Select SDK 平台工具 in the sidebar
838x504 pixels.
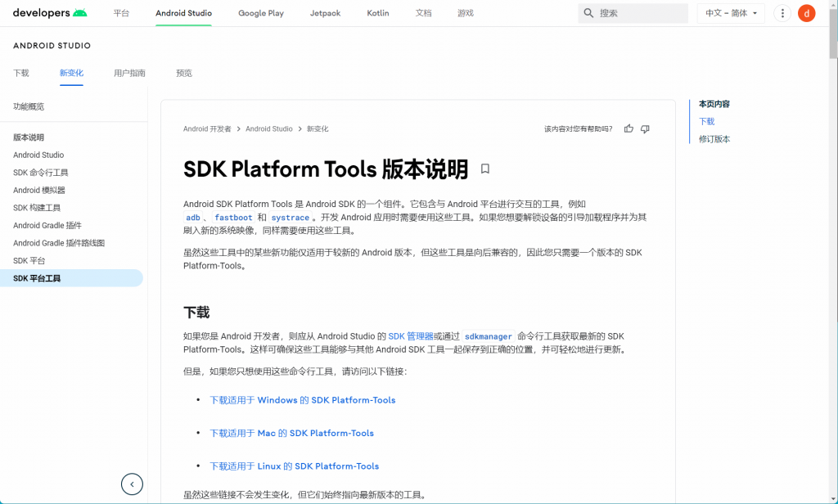click(72, 278)
